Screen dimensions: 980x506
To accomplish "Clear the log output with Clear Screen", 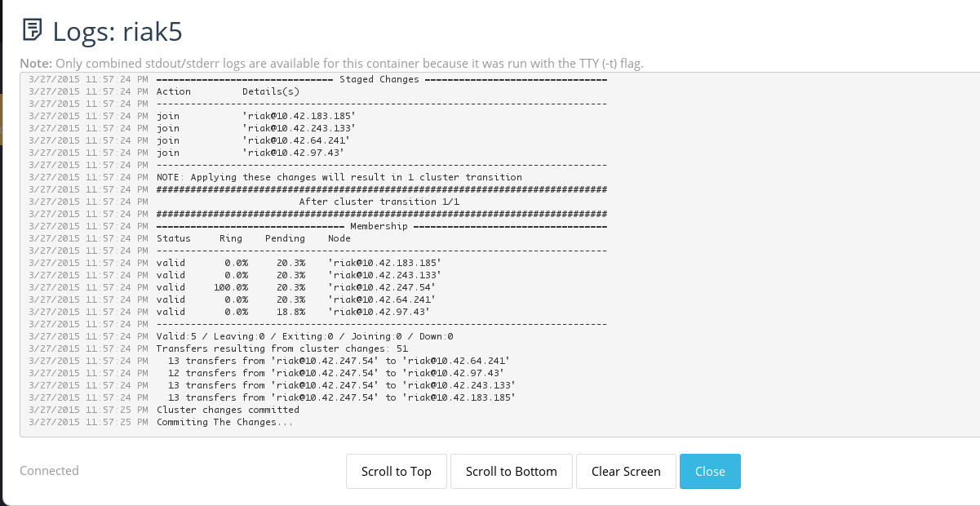I will click(x=626, y=471).
